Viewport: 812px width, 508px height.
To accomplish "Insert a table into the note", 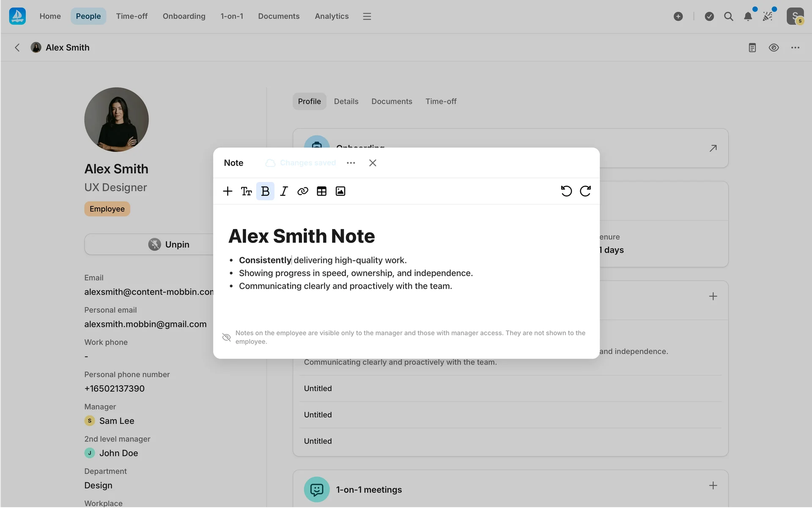I will coord(321,191).
